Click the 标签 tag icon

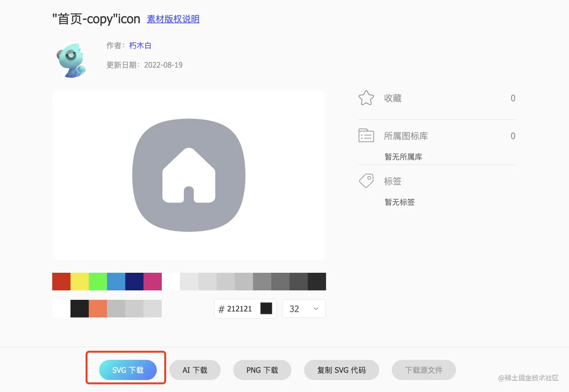pos(365,180)
